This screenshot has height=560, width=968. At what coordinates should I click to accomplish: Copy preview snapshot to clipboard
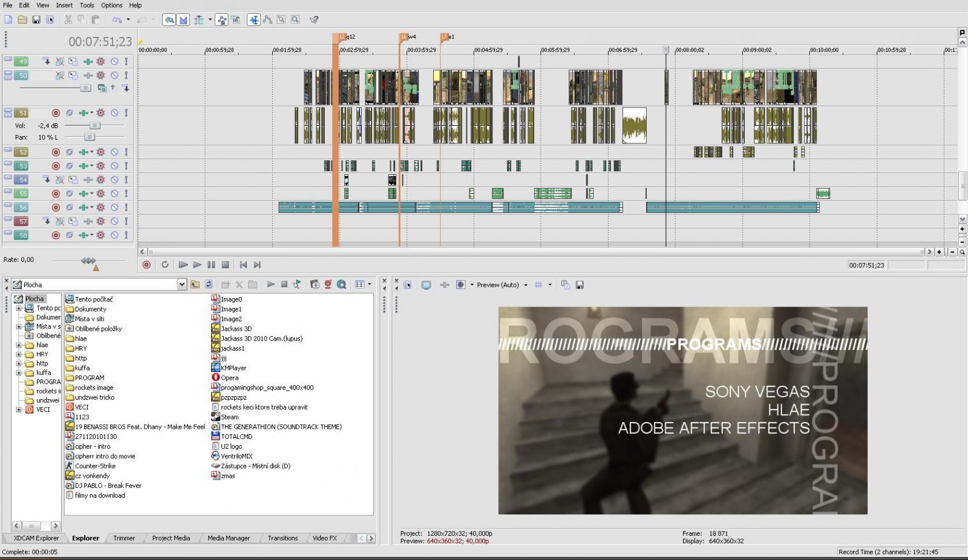point(565,285)
